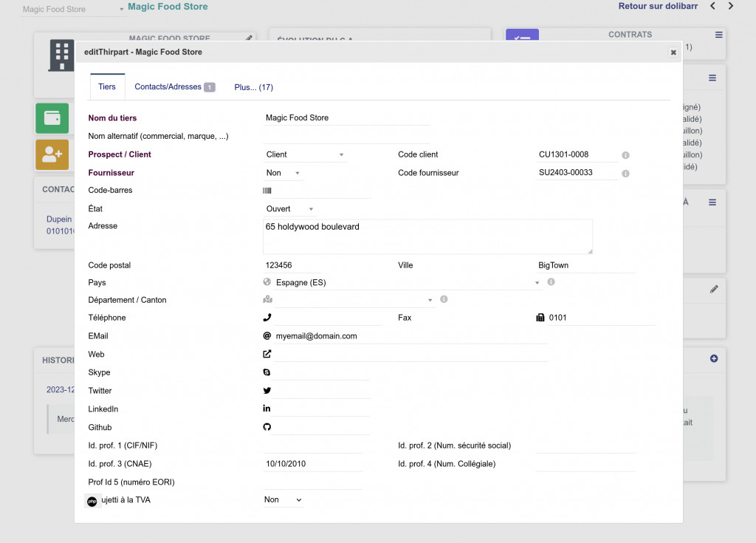Viewport: 756px width, 543px height.
Task: Open the Fournisseur dropdown set to Non
Action: pyautogui.click(x=283, y=173)
